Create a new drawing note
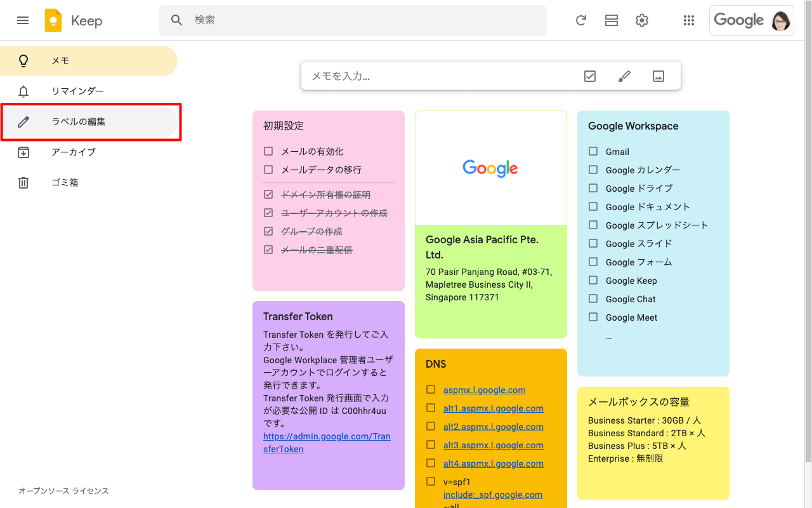The width and height of the screenshot is (812, 508). pyautogui.click(x=624, y=76)
